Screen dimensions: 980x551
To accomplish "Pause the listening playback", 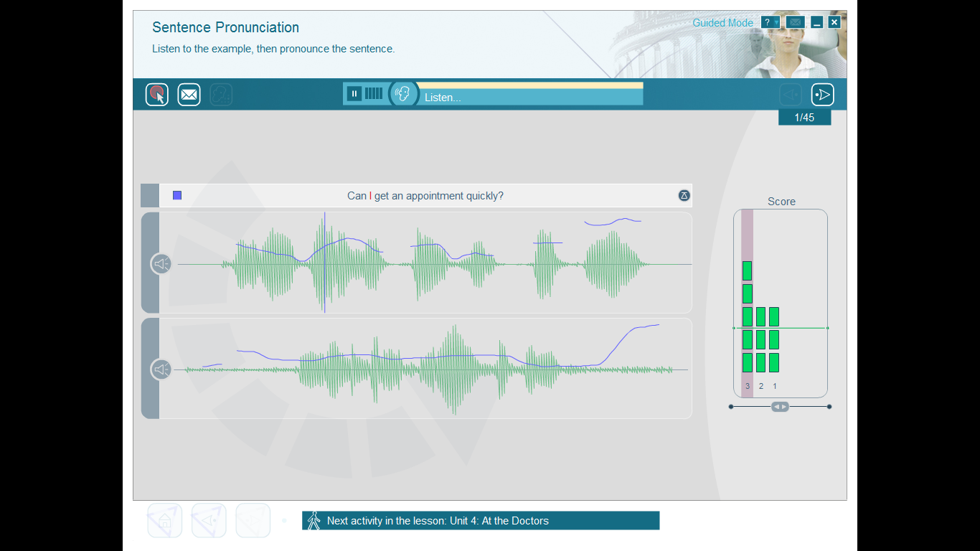I will point(354,93).
